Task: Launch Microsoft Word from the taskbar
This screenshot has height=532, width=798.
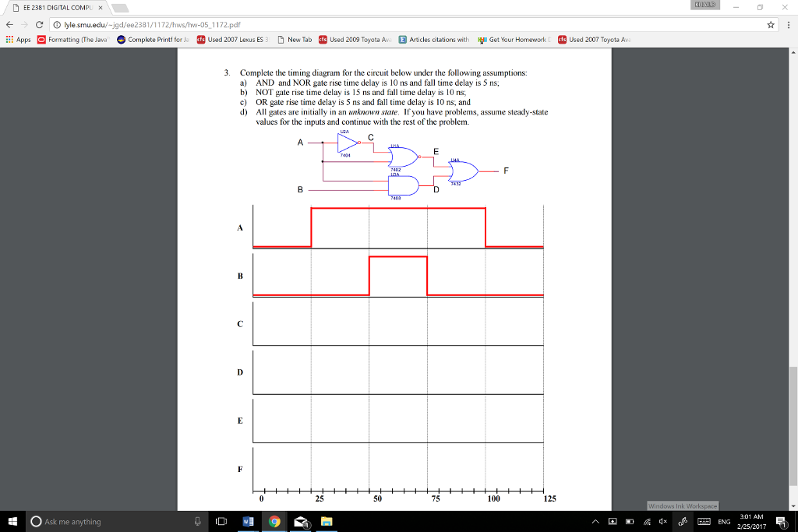Action: [248, 522]
